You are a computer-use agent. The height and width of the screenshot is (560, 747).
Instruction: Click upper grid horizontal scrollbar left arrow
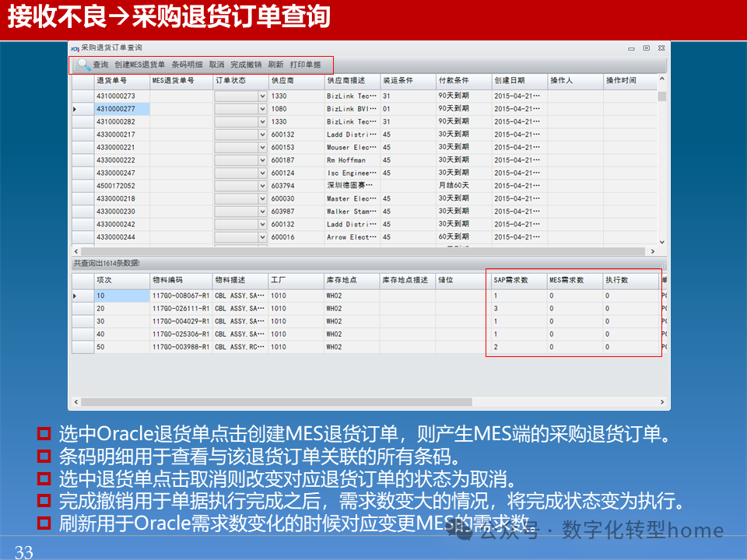pyautogui.click(x=76, y=251)
